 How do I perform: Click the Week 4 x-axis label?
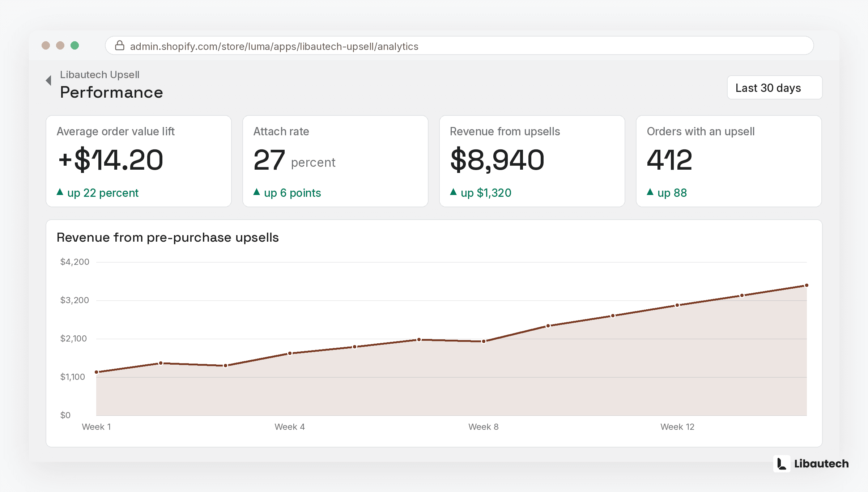290,427
